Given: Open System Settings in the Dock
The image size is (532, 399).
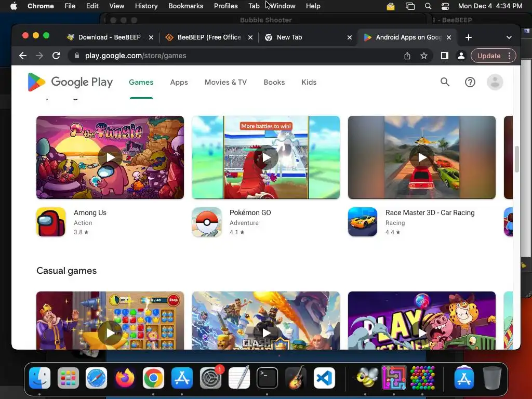Looking at the screenshot, I should [x=210, y=378].
